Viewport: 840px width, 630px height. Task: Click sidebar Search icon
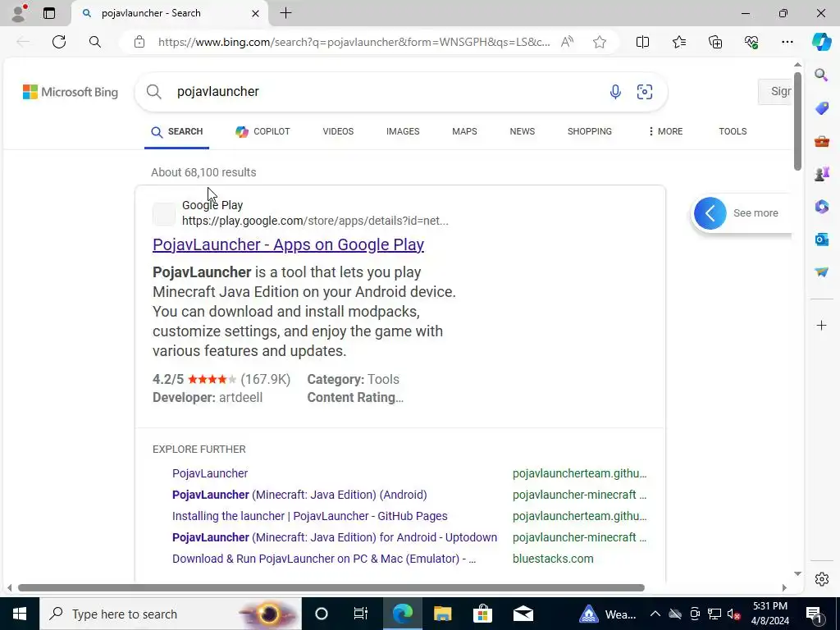click(x=821, y=75)
